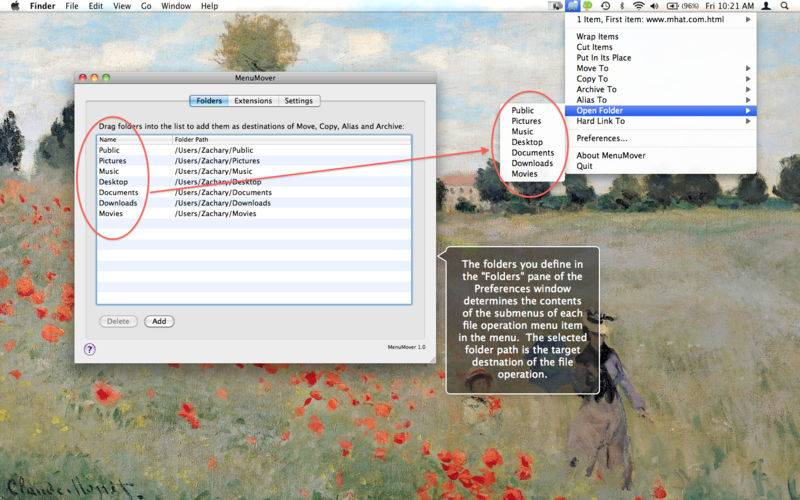Image resolution: width=800 pixels, height=500 pixels.
Task: Click the Add button
Action: [159, 321]
